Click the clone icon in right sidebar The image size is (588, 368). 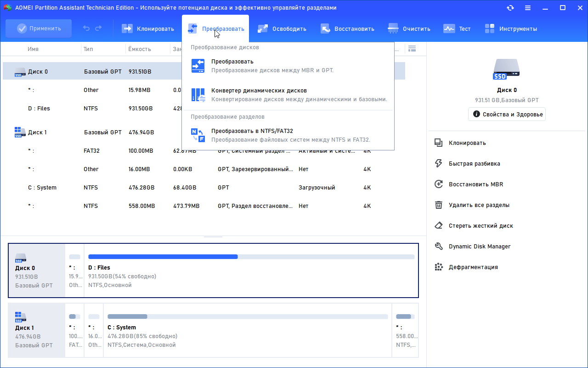click(x=439, y=143)
